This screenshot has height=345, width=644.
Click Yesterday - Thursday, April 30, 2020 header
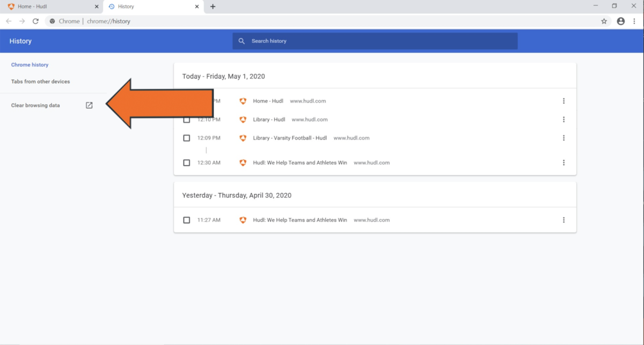tap(237, 195)
